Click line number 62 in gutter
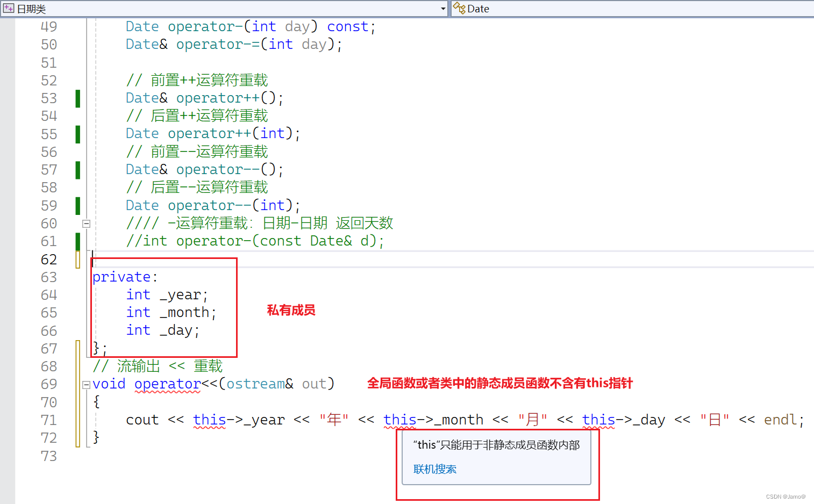814x504 pixels. point(49,260)
